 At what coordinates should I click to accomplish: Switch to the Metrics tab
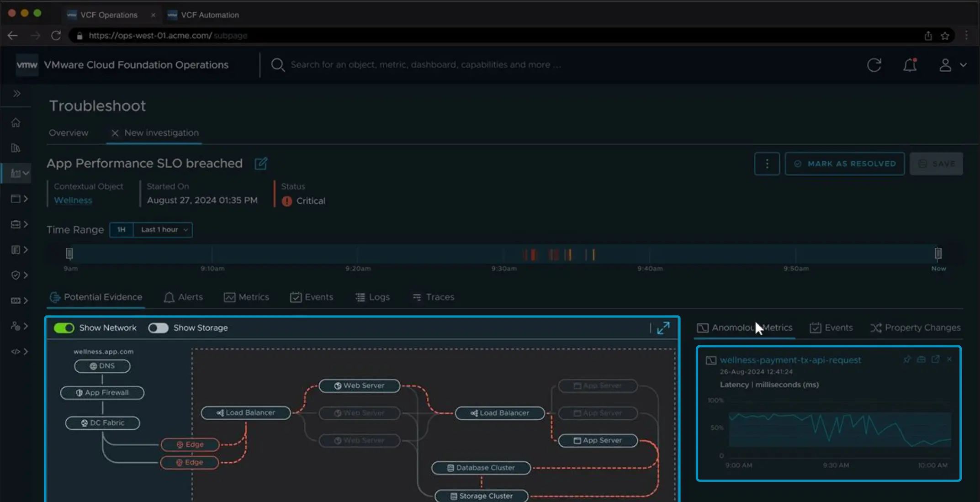pos(246,297)
